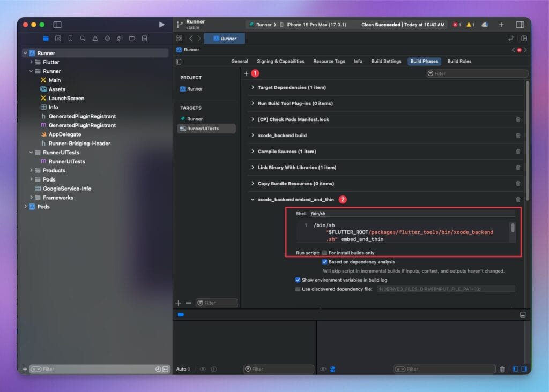549x392 pixels.
Task: Open the Xcode Cloud status icon
Action: (485, 25)
